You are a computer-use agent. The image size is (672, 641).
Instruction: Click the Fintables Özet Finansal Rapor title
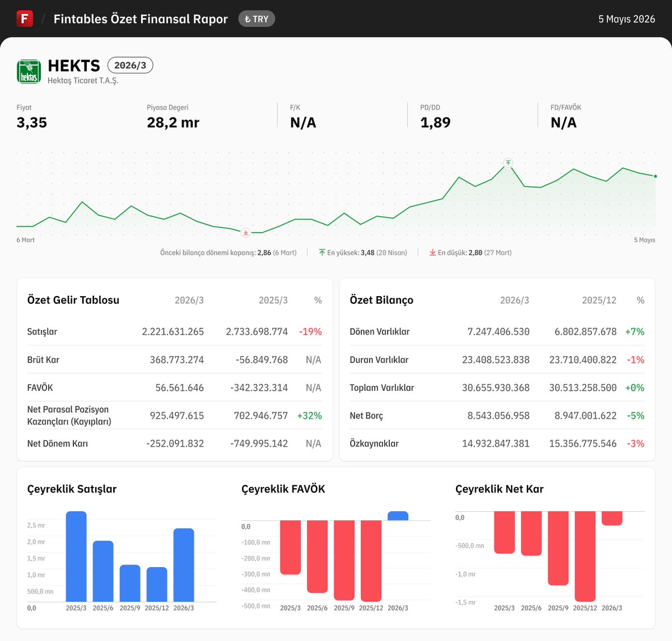point(141,19)
